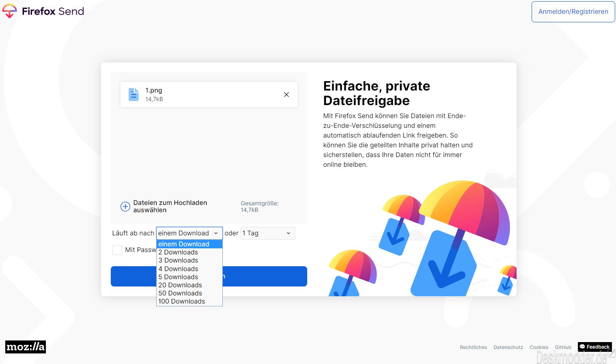Choose '20 Downloads' option

pos(190,285)
